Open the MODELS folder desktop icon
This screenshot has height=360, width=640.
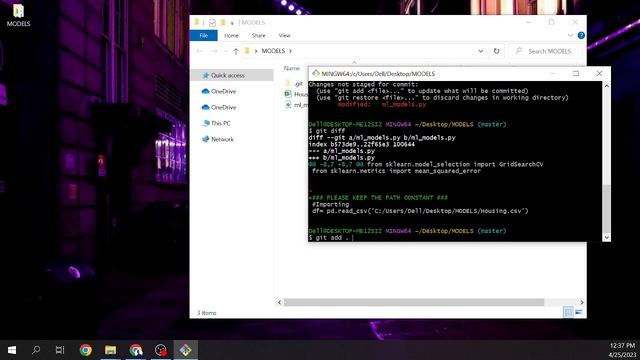pyautogui.click(x=18, y=15)
